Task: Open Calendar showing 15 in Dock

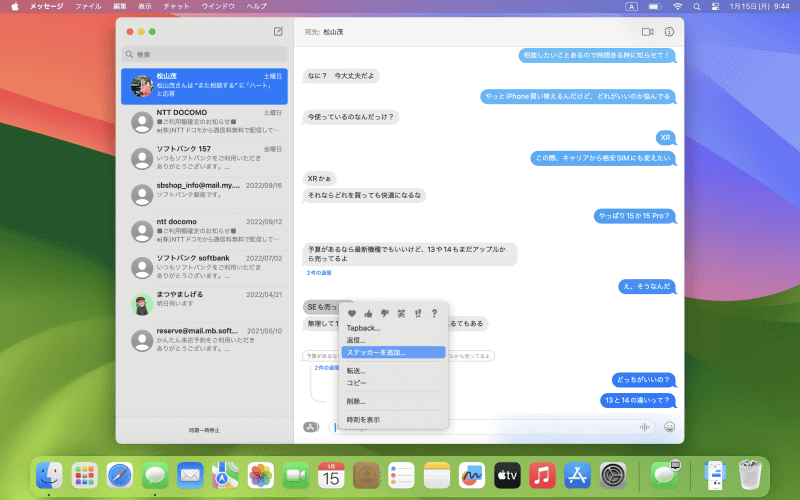Action: click(x=331, y=475)
